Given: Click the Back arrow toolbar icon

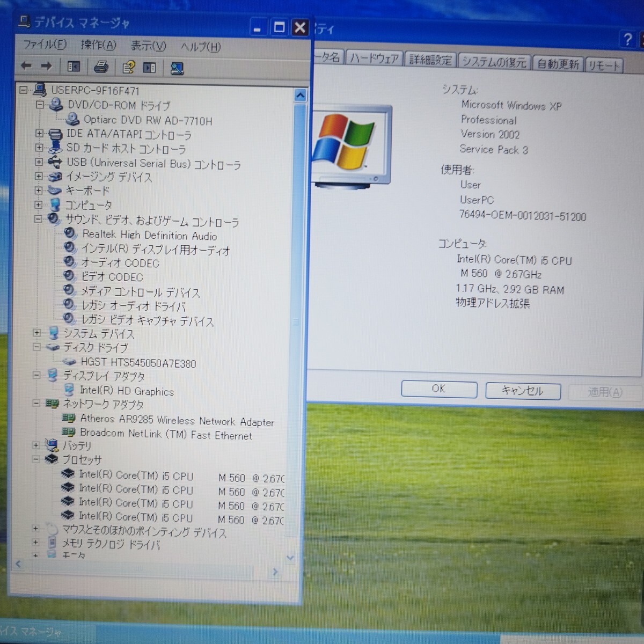Looking at the screenshot, I should (26, 66).
